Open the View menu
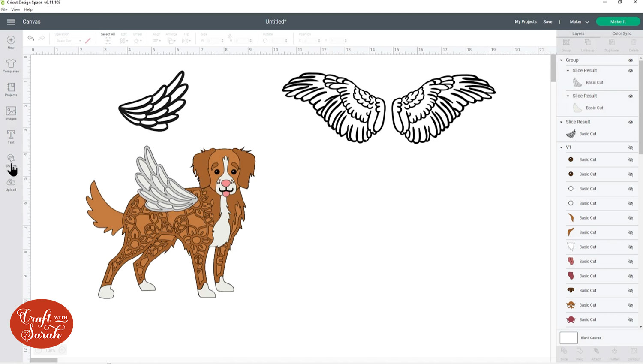Screen dimensions: 643x364 click(x=15, y=9)
